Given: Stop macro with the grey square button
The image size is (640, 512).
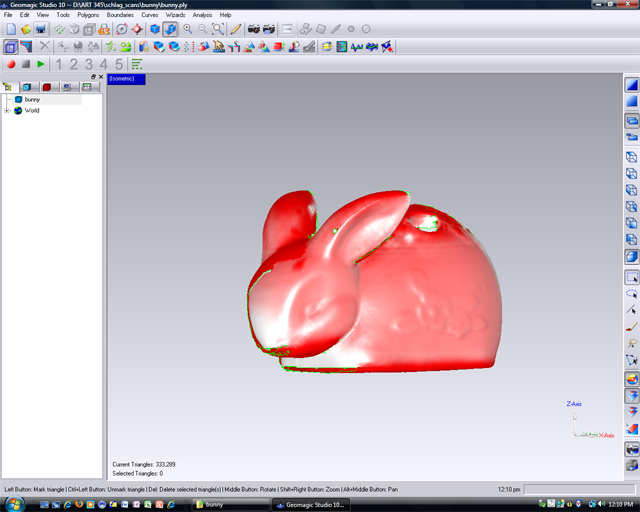Looking at the screenshot, I should (26, 64).
